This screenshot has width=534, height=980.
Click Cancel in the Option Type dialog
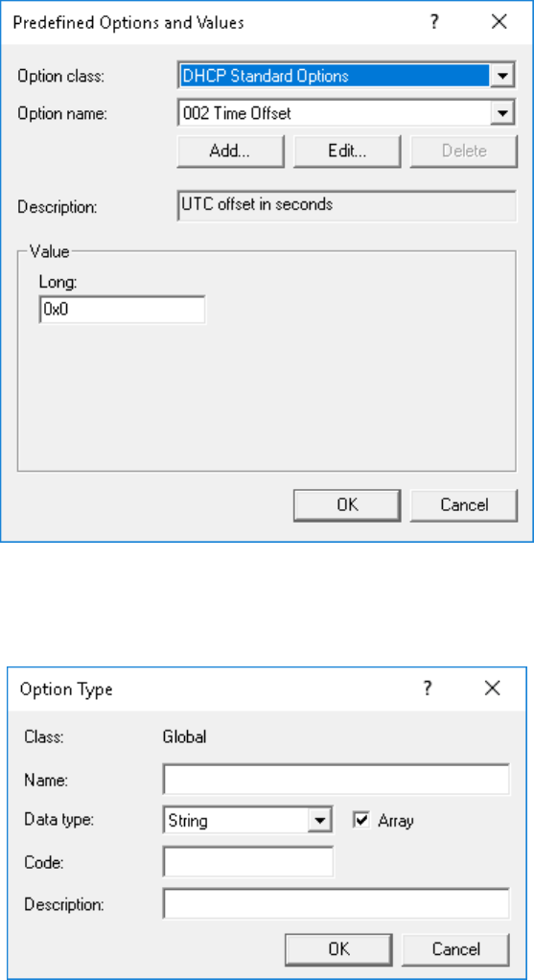[x=455, y=949]
